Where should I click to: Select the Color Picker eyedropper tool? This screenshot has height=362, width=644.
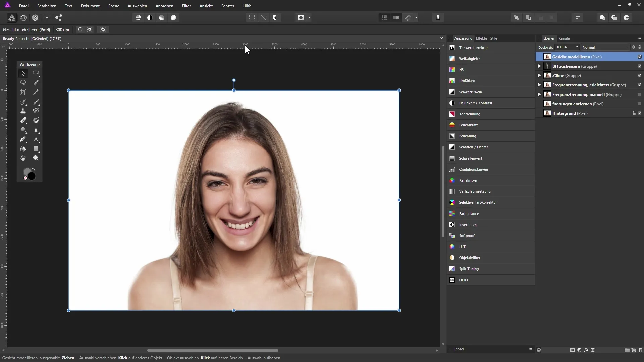[x=36, y=92]
